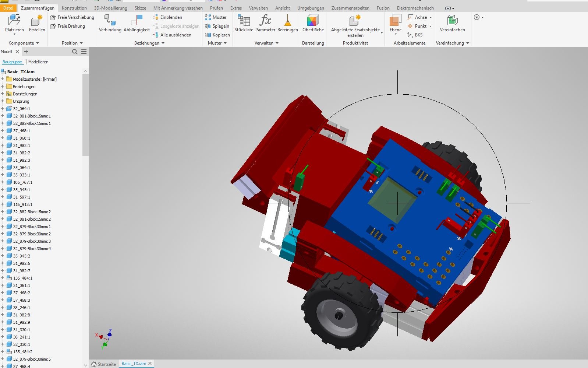The height and width of the screenshot is (368, 588).
Task: Select the Baugruppe browser view
Action: coord(12,62)
